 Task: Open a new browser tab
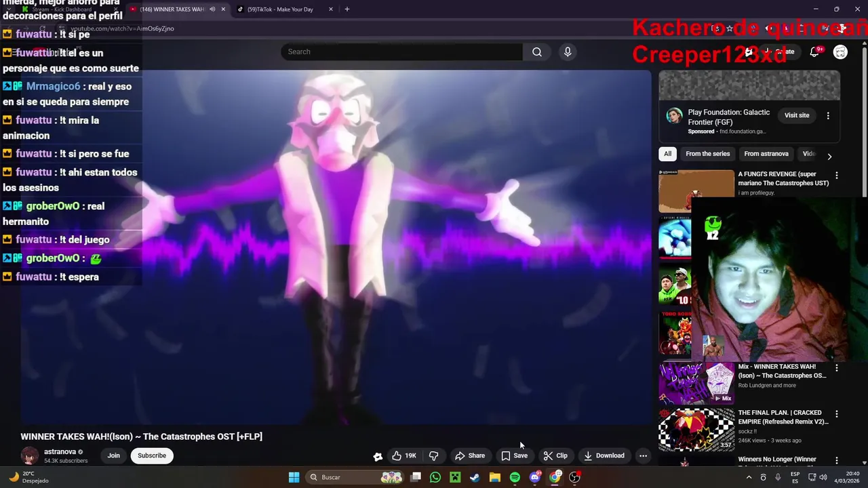point(347,9)
